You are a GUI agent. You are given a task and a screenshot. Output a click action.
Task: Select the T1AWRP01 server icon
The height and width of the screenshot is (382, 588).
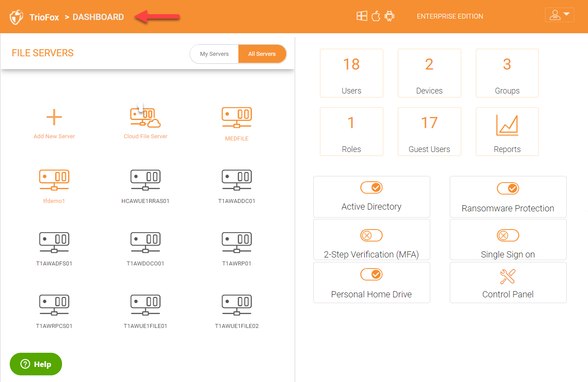coord(237,242)
